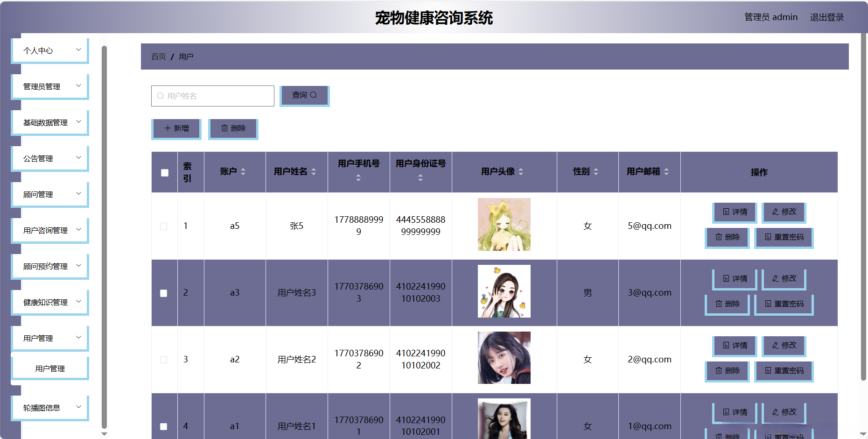Click the 退出登录 link
The height and width of the screenshot is (439, 868).
tap(827, 17)
